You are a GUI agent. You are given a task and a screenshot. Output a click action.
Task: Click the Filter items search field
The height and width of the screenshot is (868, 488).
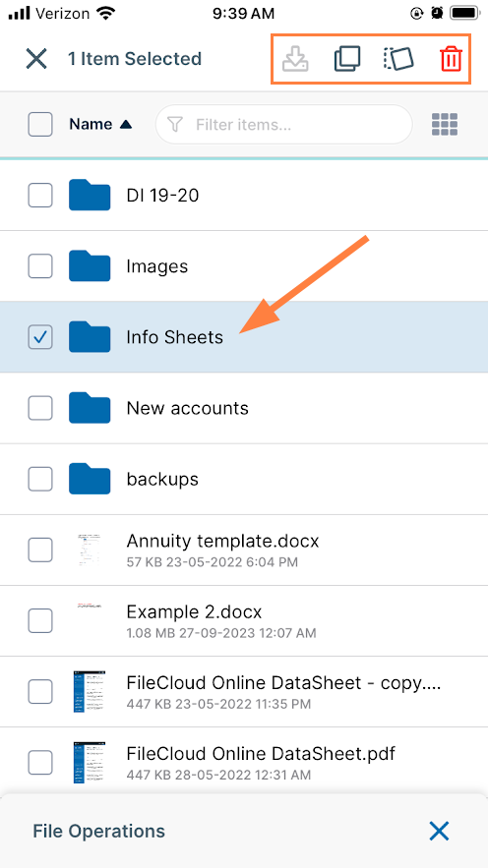(x=284, y=125)
